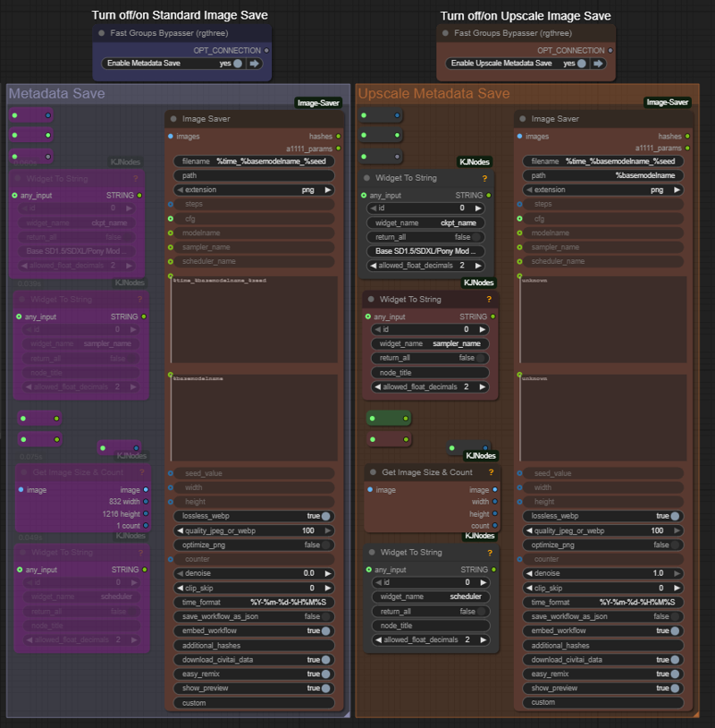Collapse the scheduler Widget To String node in Upscale group

[x=372, y=553]
